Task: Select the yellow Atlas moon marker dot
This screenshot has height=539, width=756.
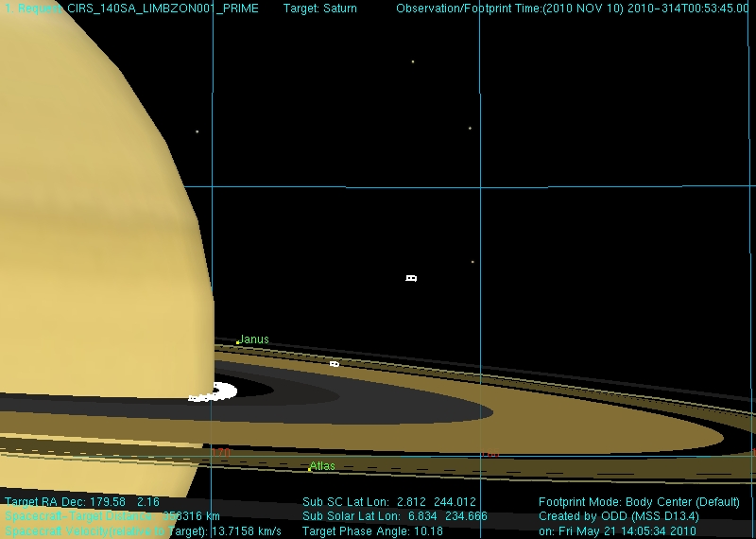Action: click(309, 469)
